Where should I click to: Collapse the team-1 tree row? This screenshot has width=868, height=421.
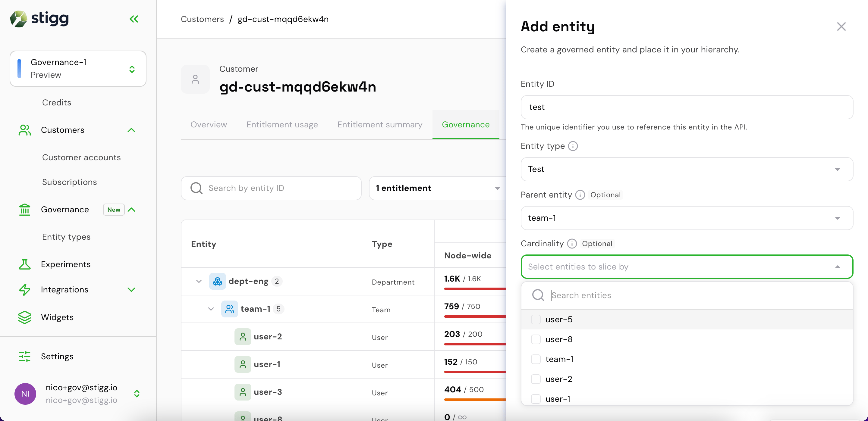[211, 309]
